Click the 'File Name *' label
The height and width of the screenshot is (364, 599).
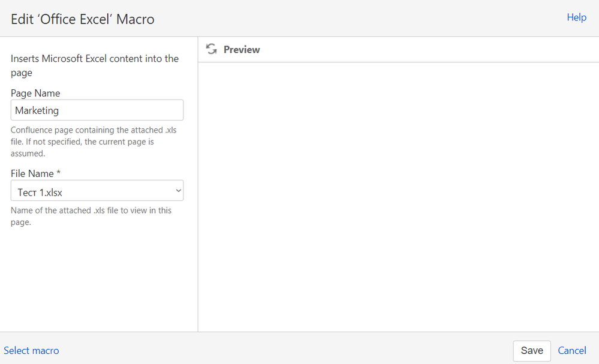[x=35, y=173]
